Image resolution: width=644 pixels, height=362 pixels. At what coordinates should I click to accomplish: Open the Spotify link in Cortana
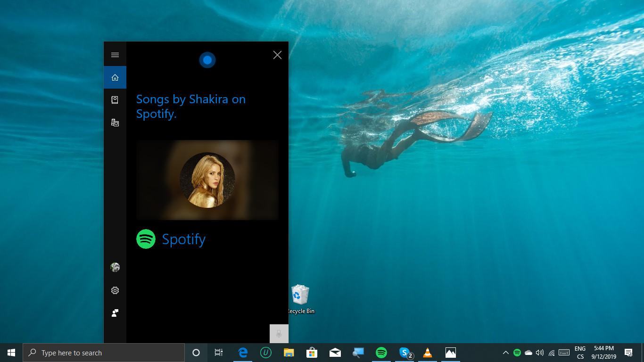click(x=184, y=239)
